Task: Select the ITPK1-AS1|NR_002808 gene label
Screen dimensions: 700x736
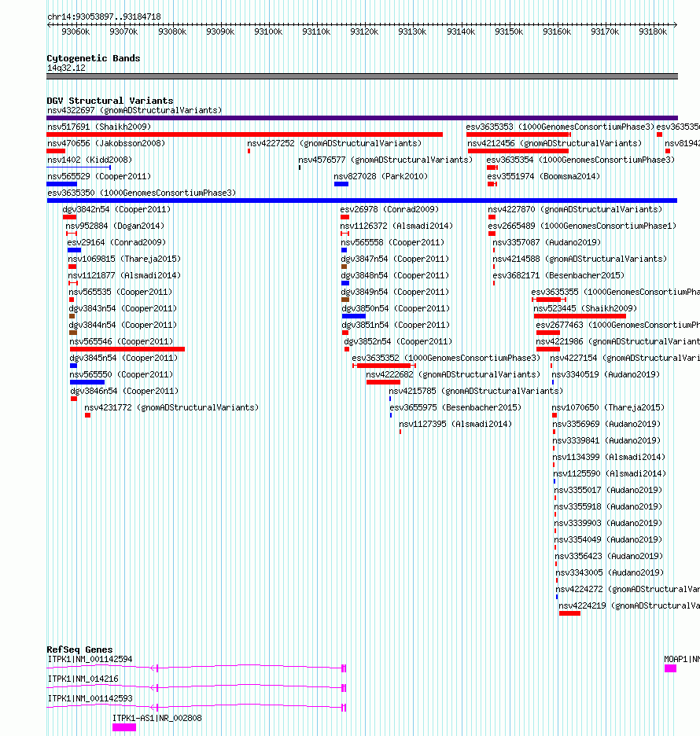Action: click(157, 718)
